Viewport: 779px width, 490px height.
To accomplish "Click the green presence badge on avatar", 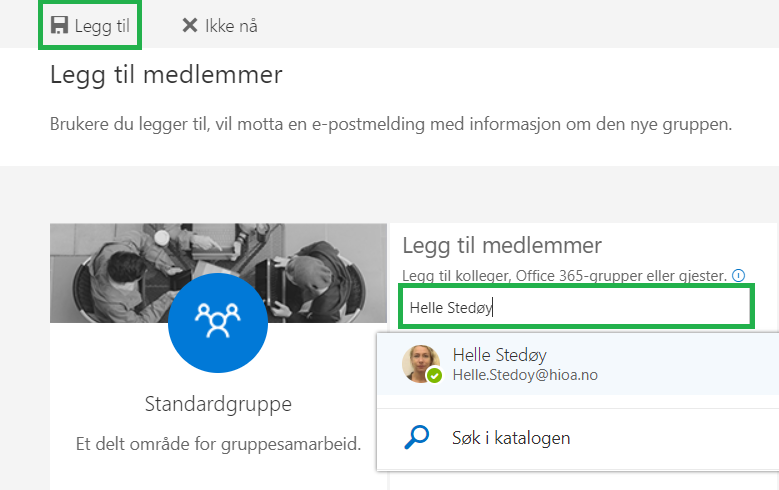I will click(435, 376).
